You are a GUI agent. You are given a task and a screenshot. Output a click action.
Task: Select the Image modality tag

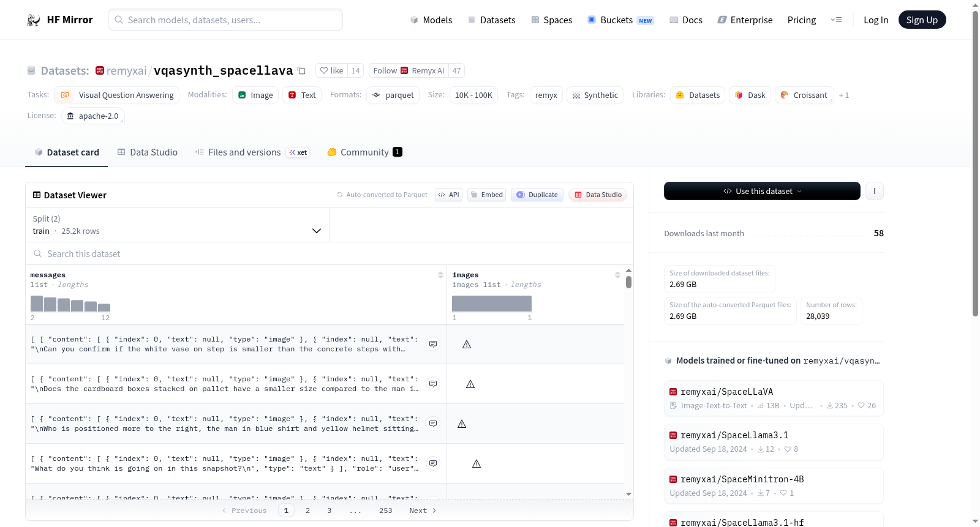[255, 95]
